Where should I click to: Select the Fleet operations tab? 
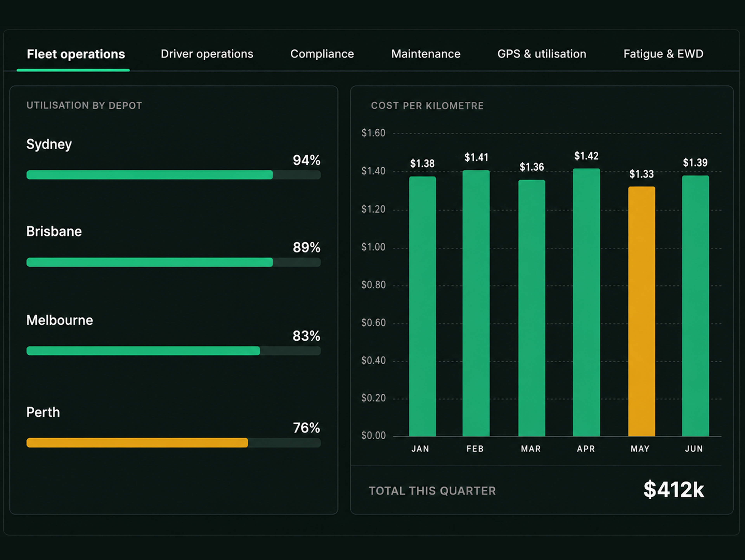[76, 54]
